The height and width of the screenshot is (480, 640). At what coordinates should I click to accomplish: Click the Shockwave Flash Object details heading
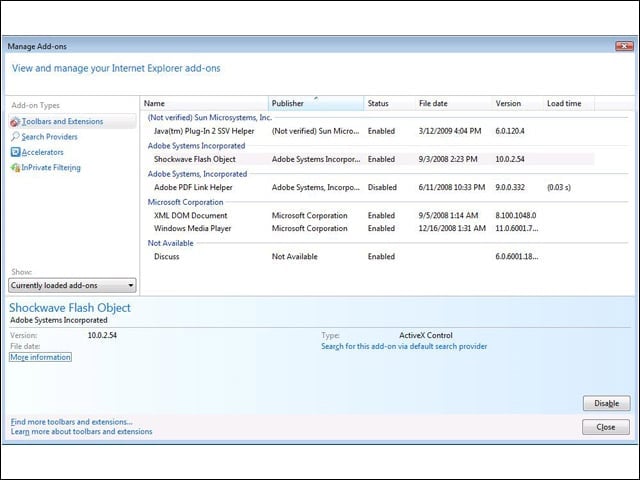pyautogui.click(x=70, y=307)
